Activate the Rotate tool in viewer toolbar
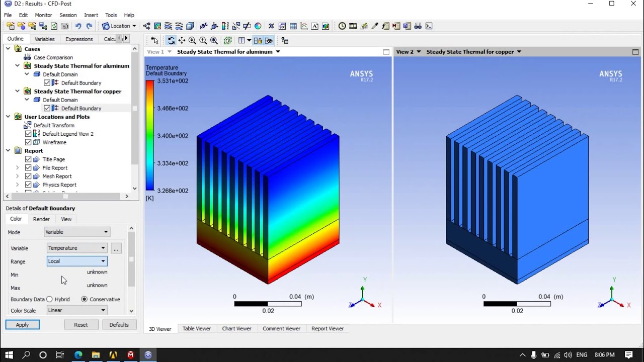This screenshot has height=362, width=644. click(x=171, y=41)
